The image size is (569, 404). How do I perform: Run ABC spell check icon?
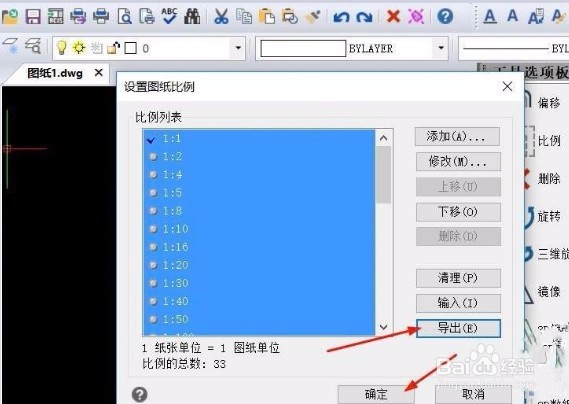click(x=169, y=16)
